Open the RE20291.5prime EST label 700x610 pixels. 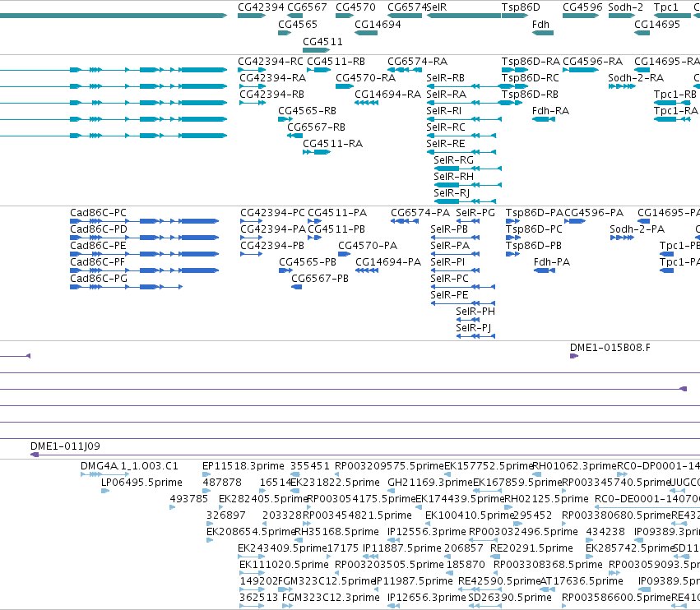(x=531, y=549)
